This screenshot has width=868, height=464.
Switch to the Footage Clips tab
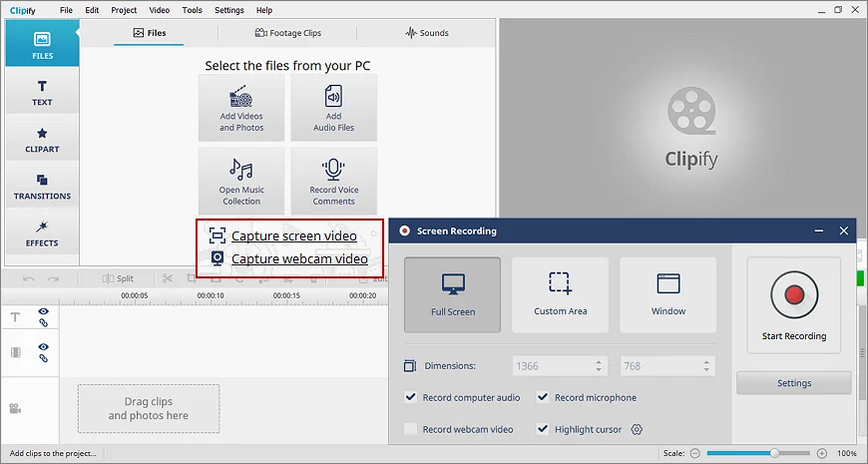[x=288, y=33]
